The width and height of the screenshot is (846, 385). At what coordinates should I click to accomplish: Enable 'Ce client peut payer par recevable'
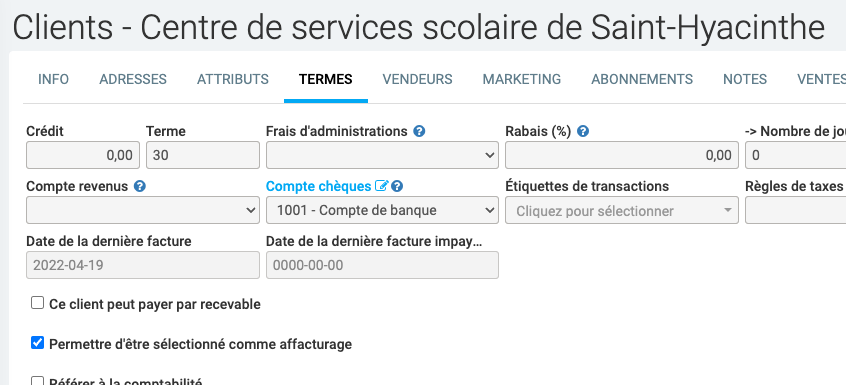[37, 303]
